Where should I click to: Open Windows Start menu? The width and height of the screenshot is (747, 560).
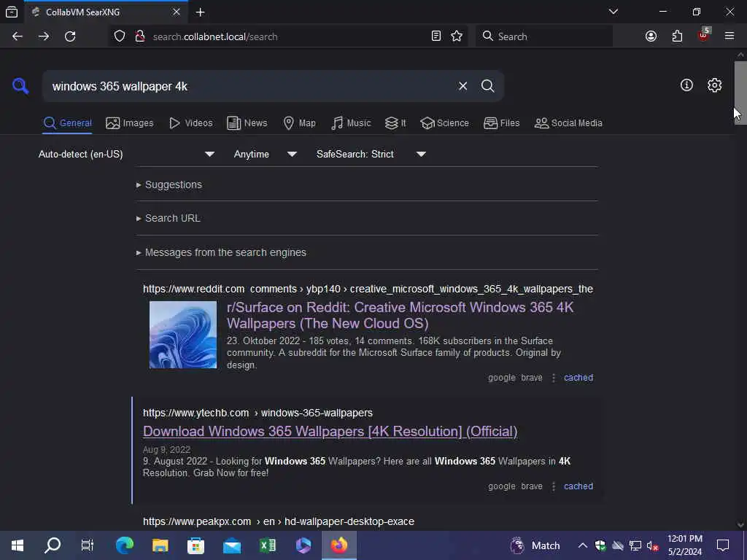coord(18,545)
